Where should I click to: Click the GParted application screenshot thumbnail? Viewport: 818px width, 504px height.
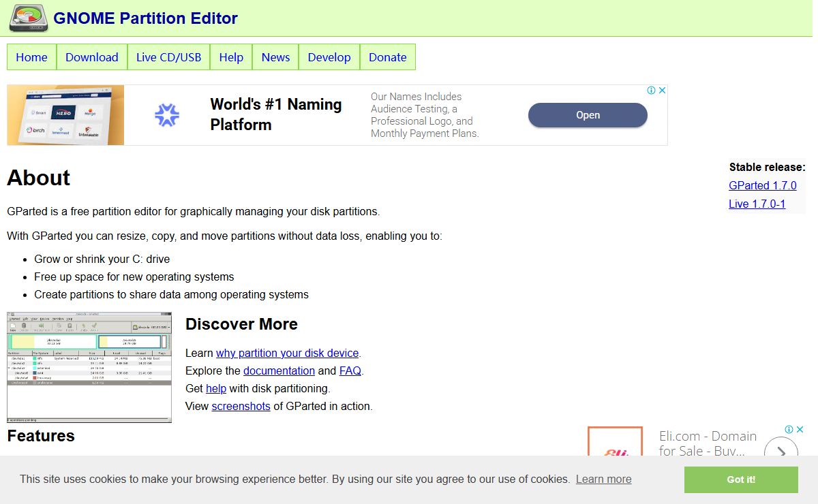pos(89,367)
